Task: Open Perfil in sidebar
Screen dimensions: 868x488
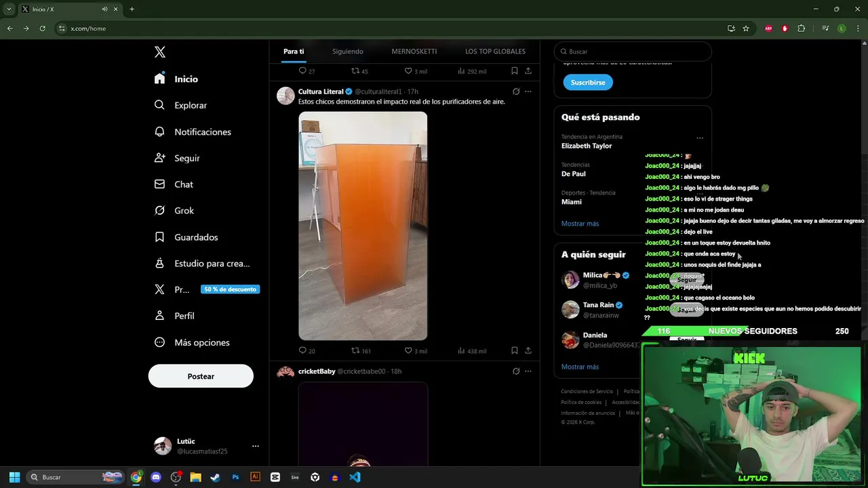Action: tap(174, 316)
